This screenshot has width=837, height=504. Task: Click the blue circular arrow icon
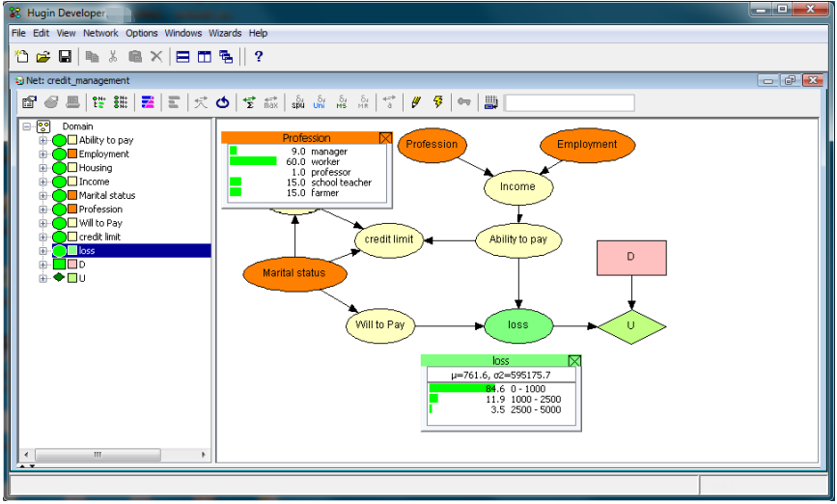[223, 101]
